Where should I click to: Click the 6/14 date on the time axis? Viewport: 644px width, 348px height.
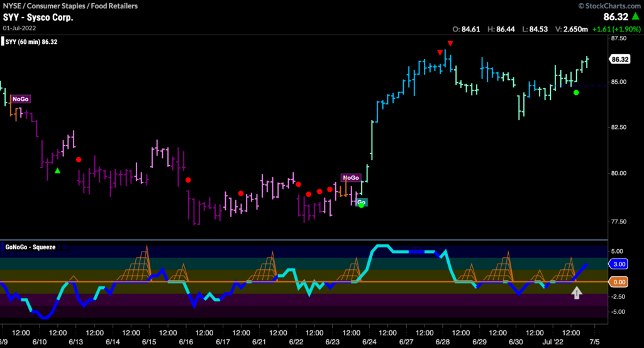(113, 342)
